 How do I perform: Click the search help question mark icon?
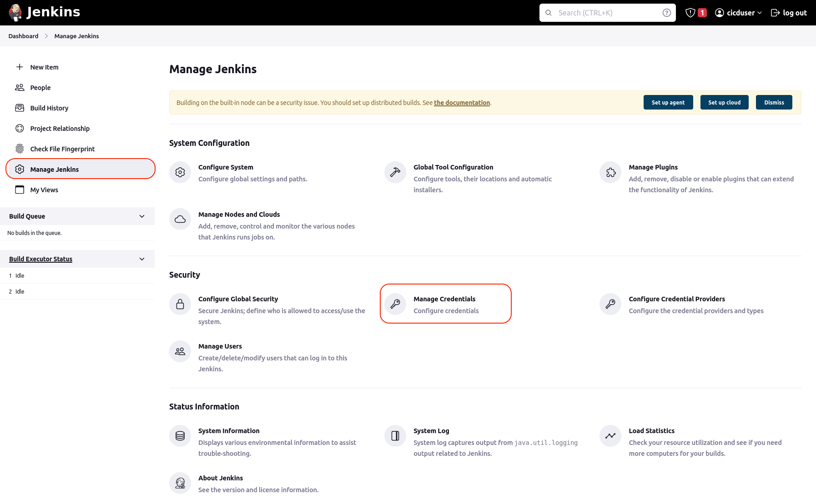667,13
